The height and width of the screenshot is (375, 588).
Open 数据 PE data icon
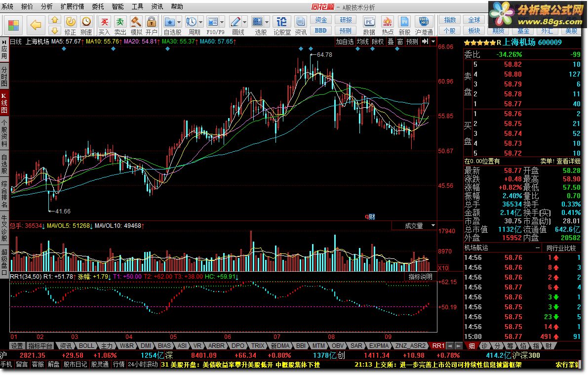pos(369,25)
